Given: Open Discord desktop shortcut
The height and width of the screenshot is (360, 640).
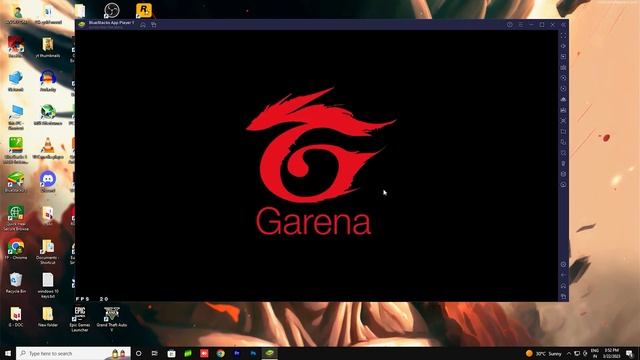Looking at the screenshot, I should 48,182.
